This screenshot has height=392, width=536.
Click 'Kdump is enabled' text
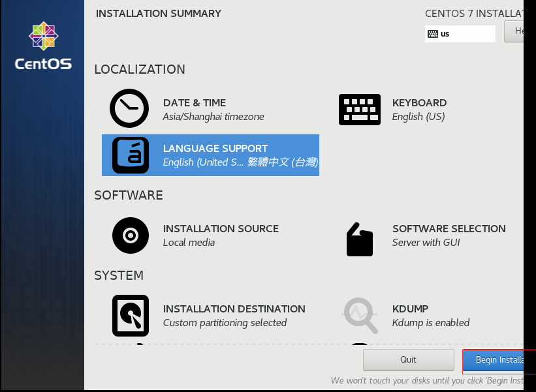coord(431,323)
